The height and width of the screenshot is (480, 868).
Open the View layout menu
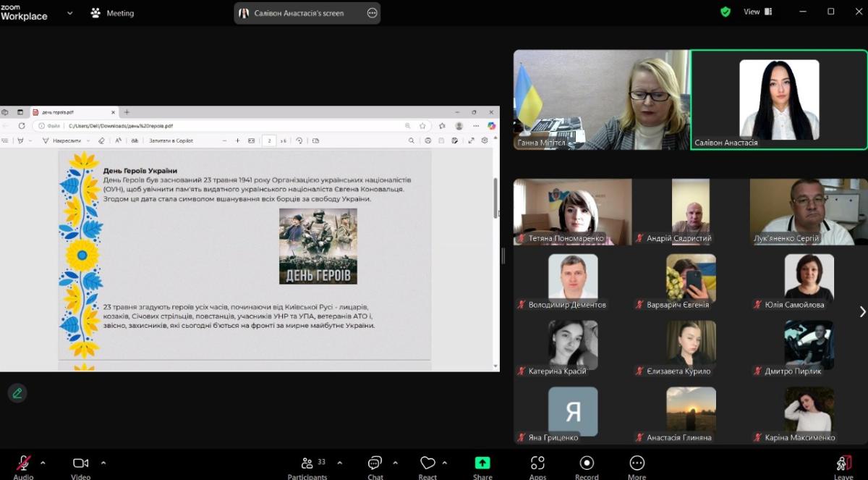tap(757, 12)
